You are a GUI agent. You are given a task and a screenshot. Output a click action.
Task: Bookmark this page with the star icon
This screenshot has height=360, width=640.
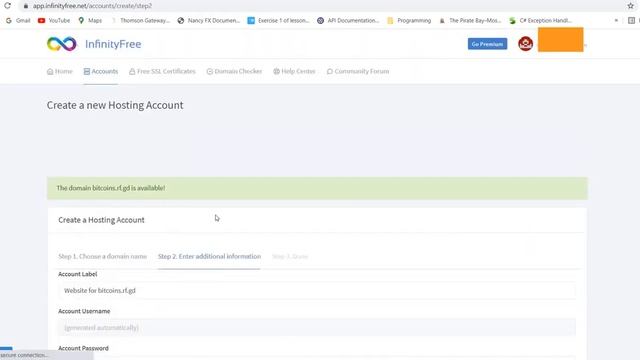(x=631, y=6)
